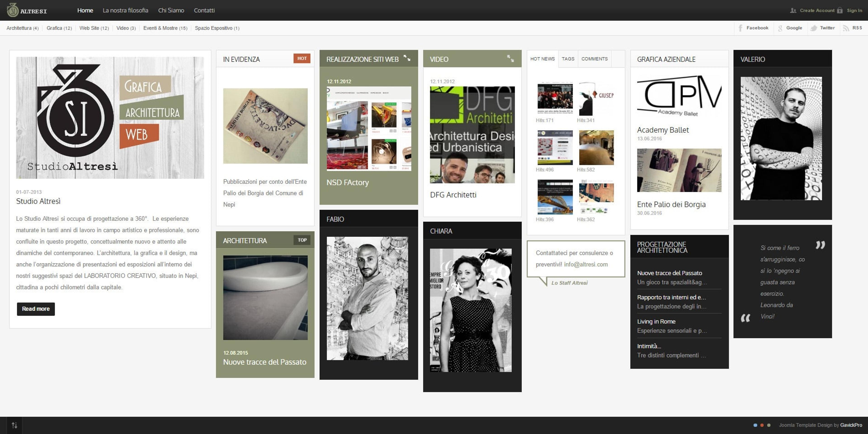
Task: Click the Twitter bird icon
Action: coord(814,28)
